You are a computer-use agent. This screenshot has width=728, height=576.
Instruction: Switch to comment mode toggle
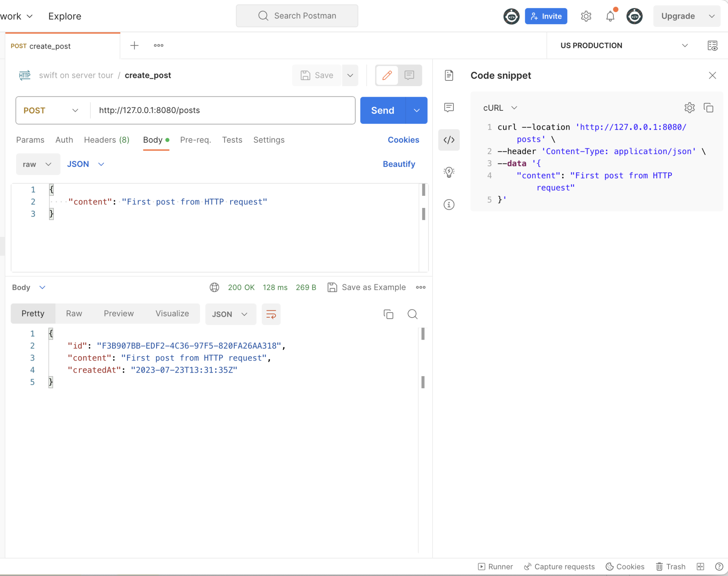[x=409, y=75]
